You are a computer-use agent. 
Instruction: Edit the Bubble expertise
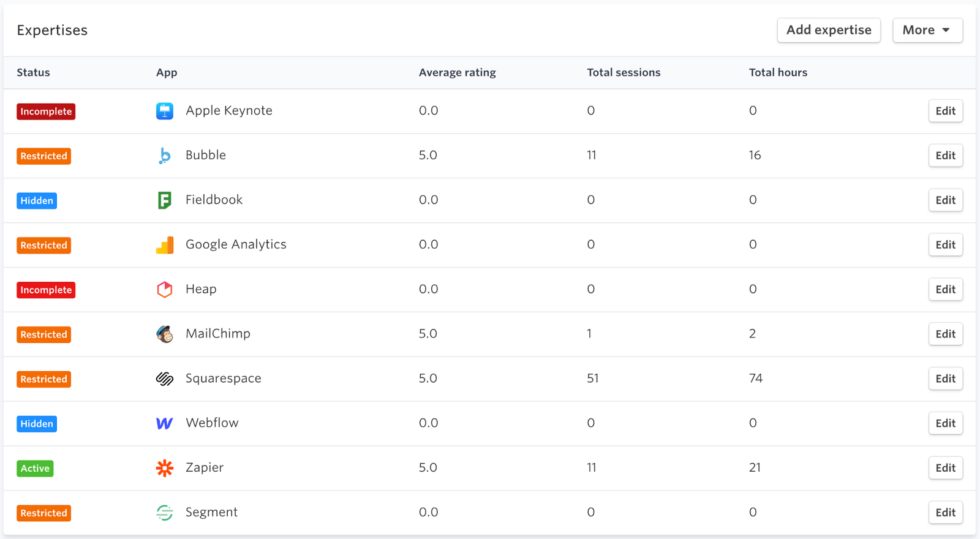click(945, 156)
